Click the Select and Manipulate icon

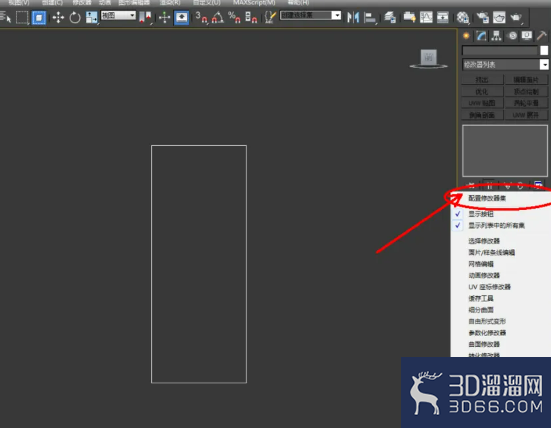tap(164, 17)
